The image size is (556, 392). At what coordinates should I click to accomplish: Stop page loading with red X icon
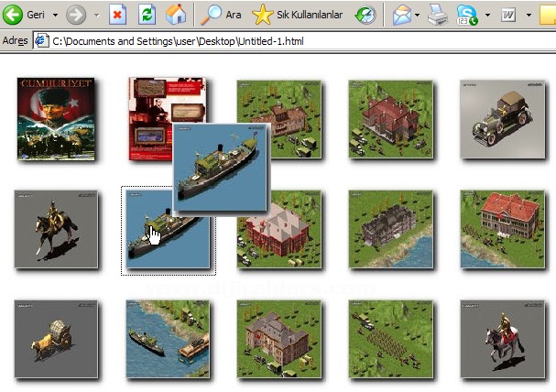(x=117, y=15)
